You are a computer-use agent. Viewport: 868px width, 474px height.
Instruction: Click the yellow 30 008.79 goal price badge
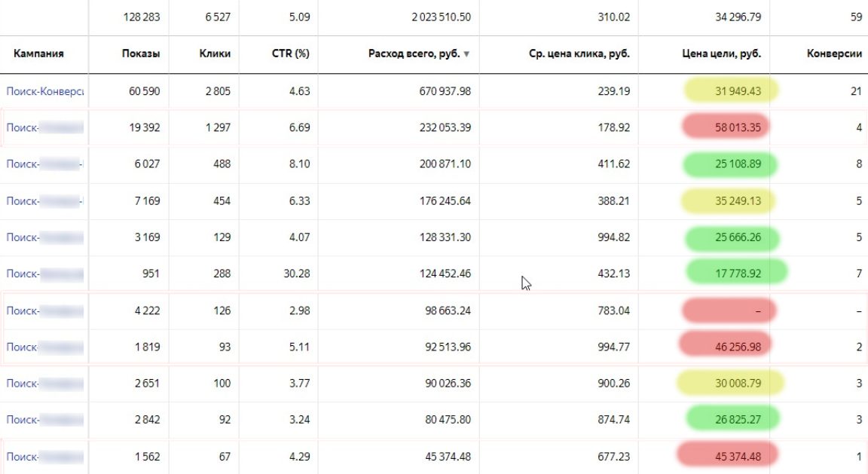729,384
